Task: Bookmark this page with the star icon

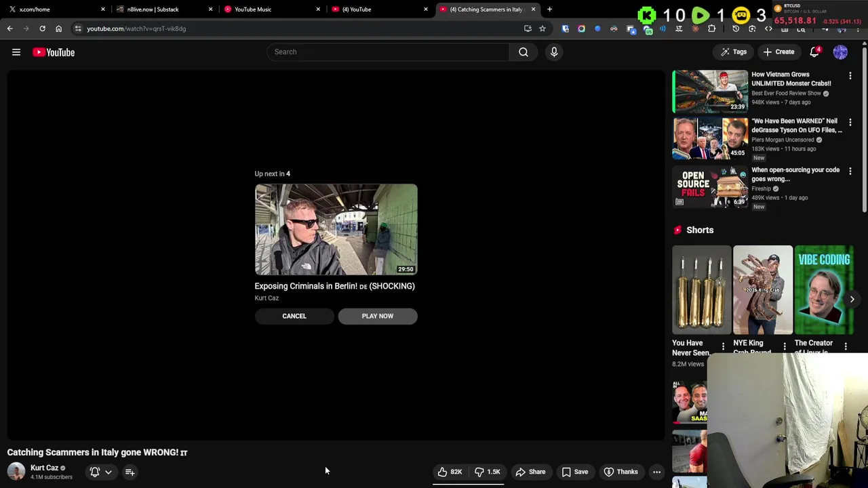Action: coord(542,28)
